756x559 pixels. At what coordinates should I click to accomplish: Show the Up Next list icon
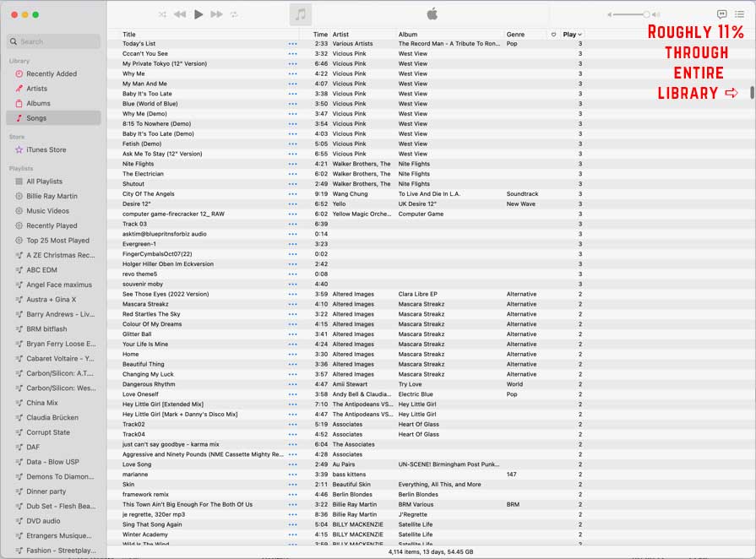click(739, 14)
